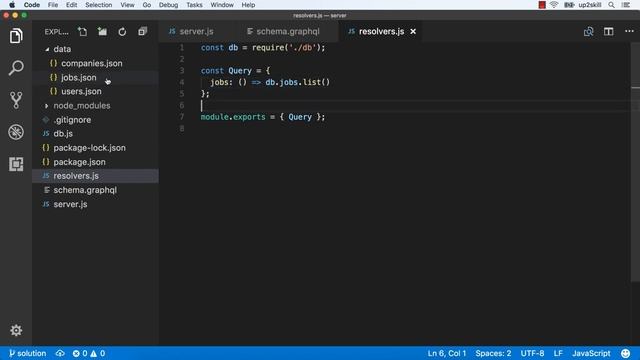Screen dimensions: 640x360
Task: Change language mode via JavaScript status item
Action: tap(591, 353)
